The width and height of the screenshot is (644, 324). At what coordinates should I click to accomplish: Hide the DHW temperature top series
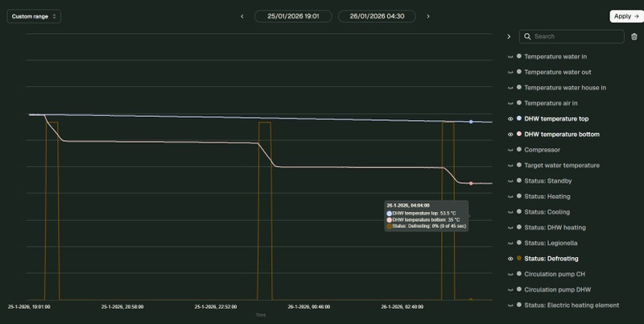pos(510,118)
